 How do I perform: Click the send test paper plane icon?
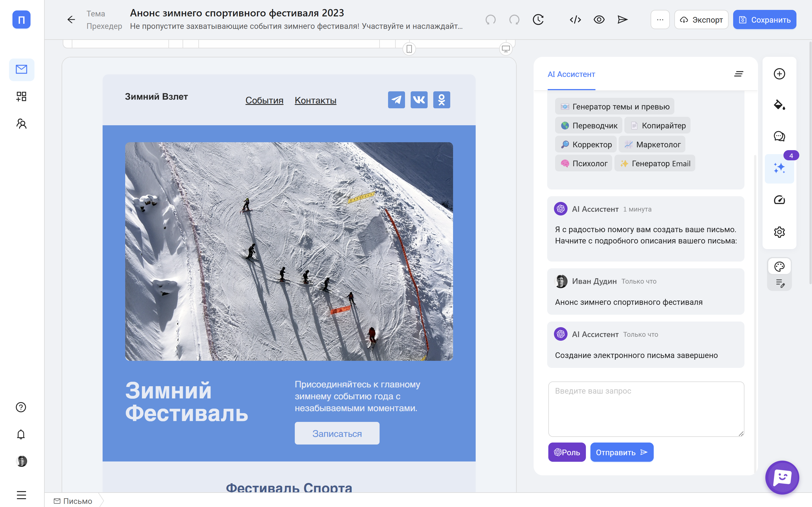623,20
